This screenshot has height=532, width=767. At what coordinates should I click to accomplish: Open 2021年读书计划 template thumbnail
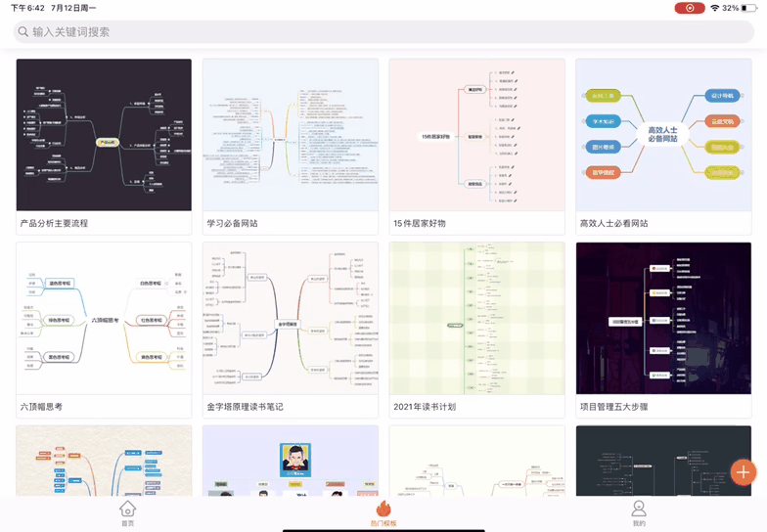[477, 319]
